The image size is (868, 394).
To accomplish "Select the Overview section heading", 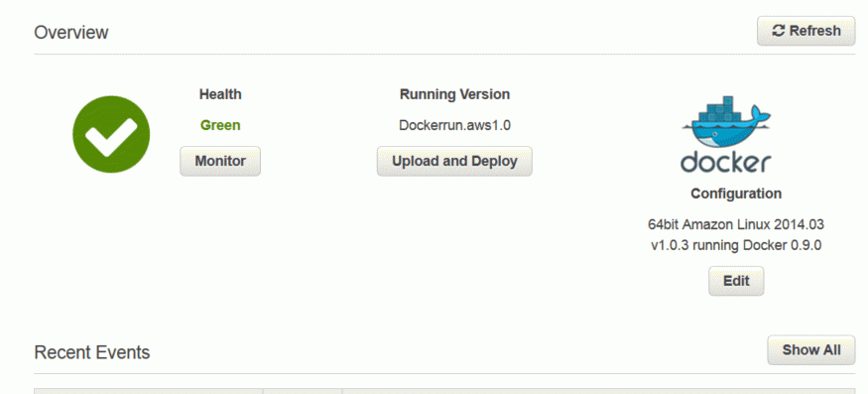I will coord(71,33).
